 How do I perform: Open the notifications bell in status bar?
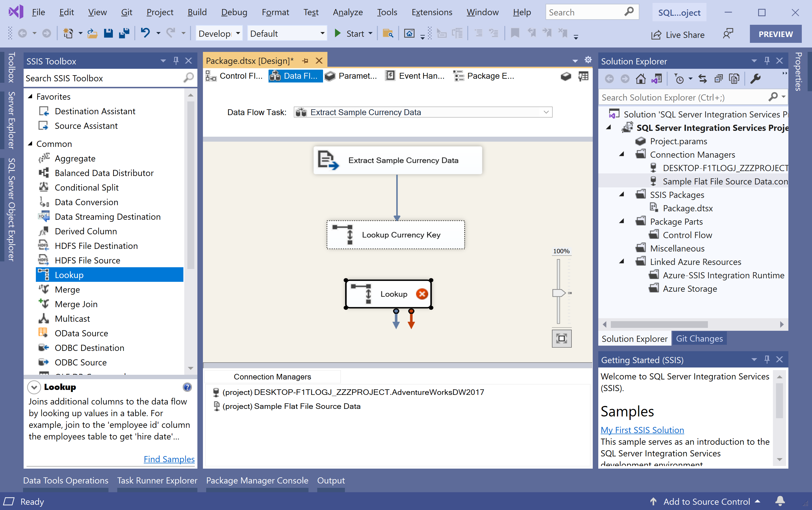pyautogui.click(x=780, y=501)
